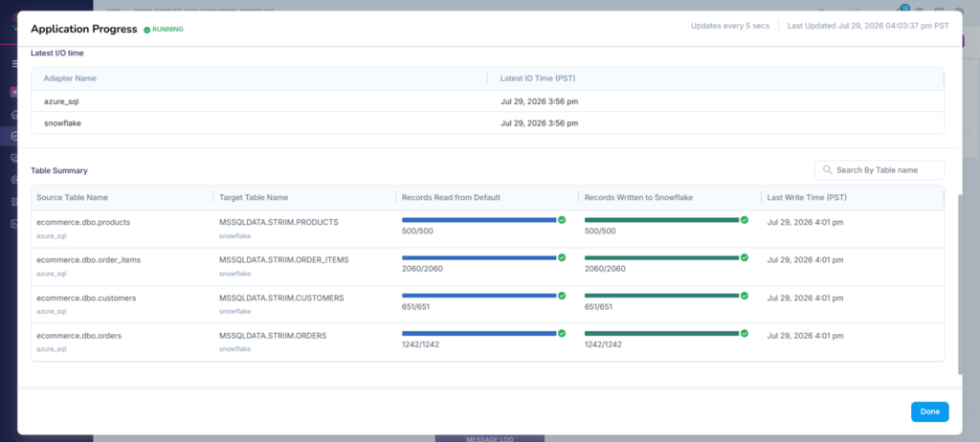Click the Target Table Name column header
This screenshot has height=442, width=980.
point(254,197)
